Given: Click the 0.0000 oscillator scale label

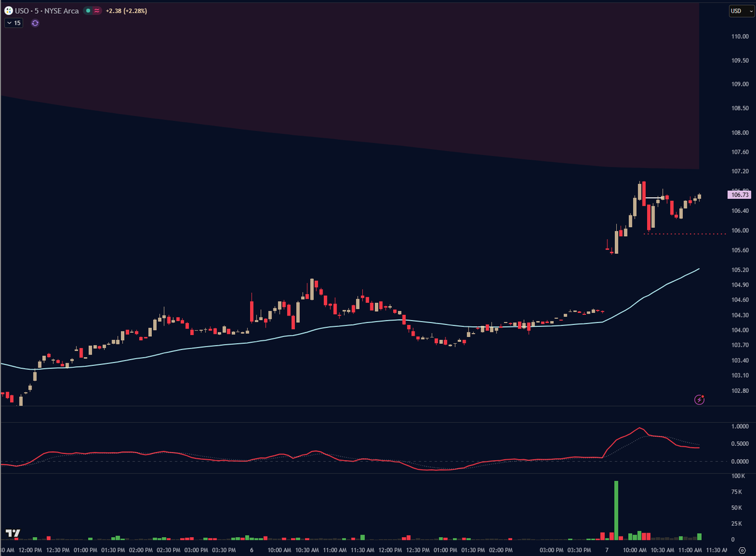Looking at the screenshot, I should point(740,462).
